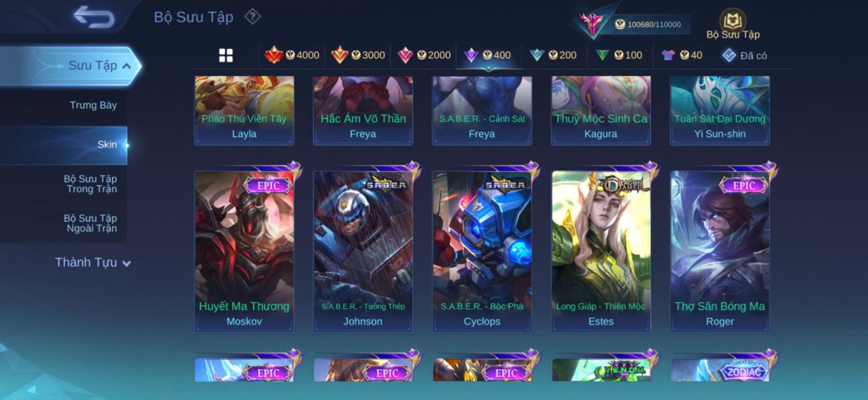The image size is (868, 400).
Task: Select the 400-point purple gem tab
Action: tap(488, 55)
